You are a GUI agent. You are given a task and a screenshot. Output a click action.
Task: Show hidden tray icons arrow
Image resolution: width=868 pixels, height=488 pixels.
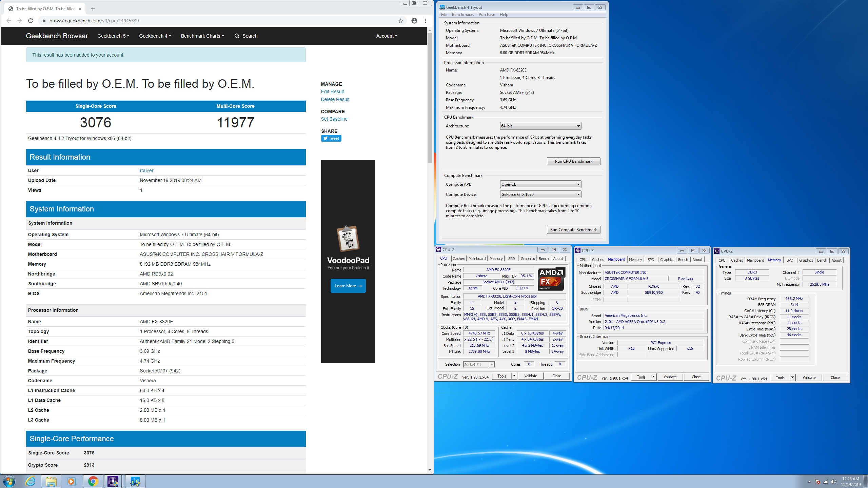pyautogui.click(x=809, y=482)
